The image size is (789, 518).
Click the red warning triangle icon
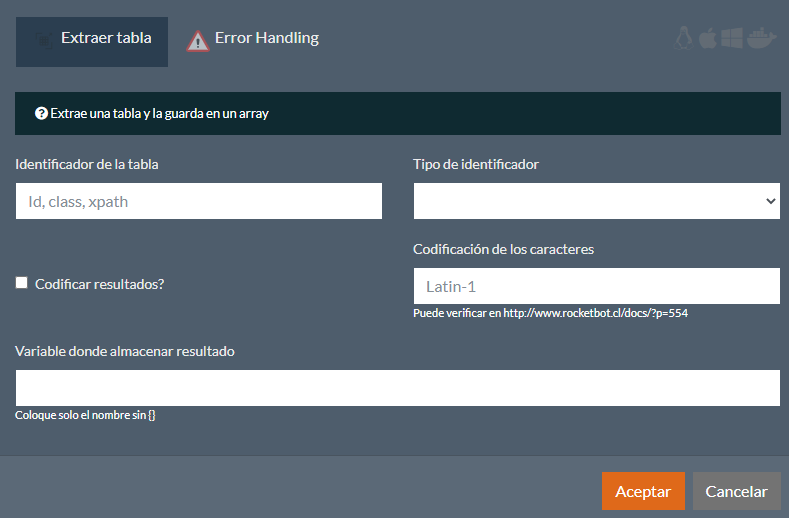[x=197, y=40]
